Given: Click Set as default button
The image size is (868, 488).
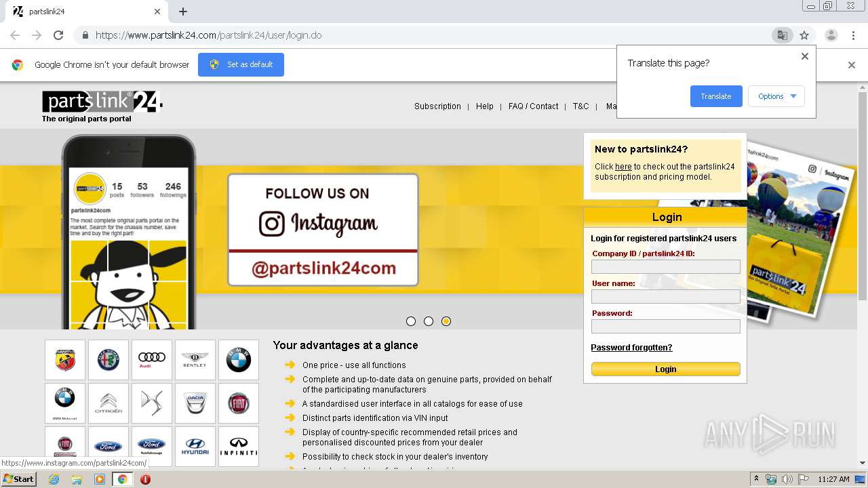Looking at the screenshot, I should (x=241, y=64).
